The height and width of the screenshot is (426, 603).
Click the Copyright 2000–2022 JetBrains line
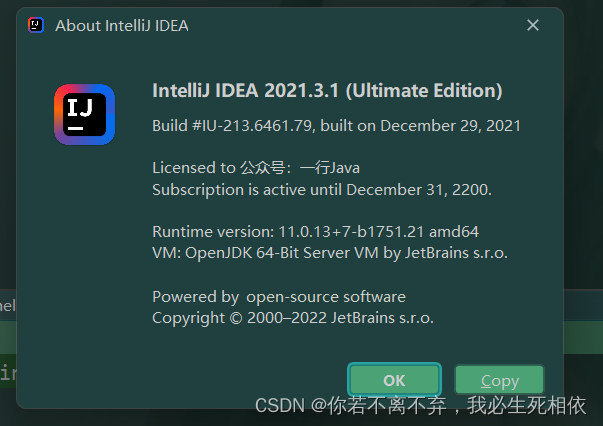pyautogui.click(x=293, y=317)
